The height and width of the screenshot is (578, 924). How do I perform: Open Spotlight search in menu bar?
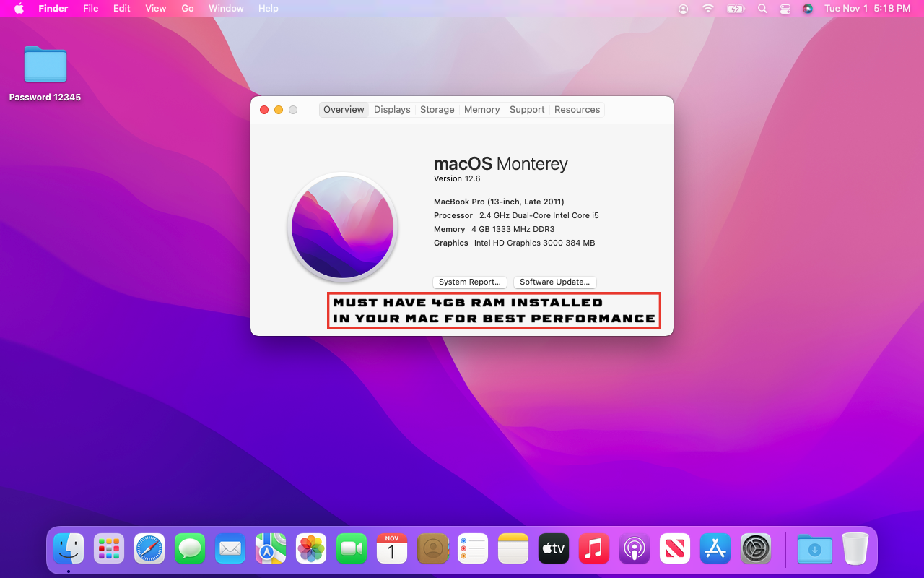point(762,9)
